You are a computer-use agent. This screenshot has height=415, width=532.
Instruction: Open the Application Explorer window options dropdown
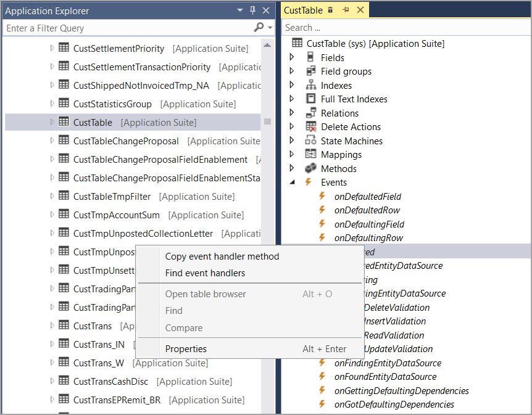239,10
